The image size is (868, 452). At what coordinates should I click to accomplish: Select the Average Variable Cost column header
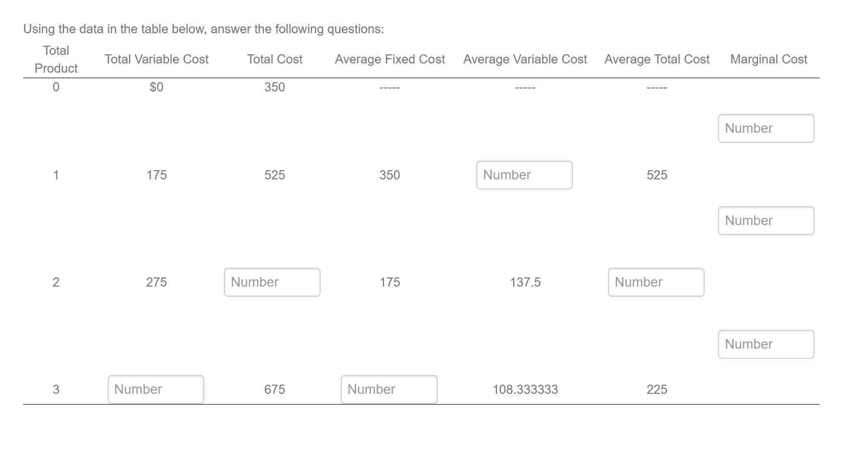(x=525, y=59)
